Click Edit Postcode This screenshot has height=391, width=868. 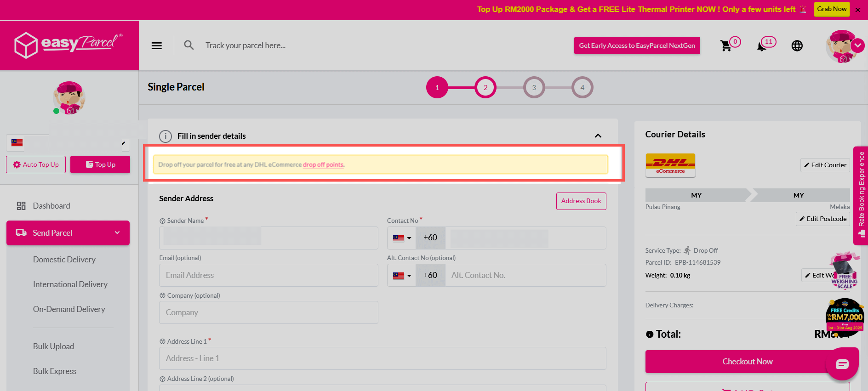point(823,219)
